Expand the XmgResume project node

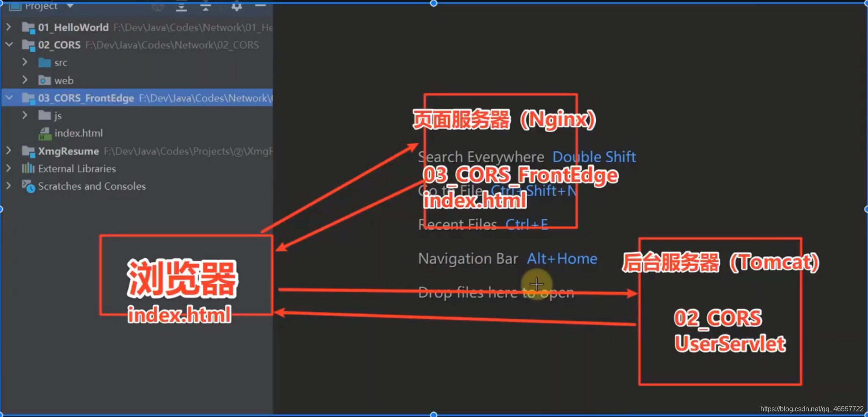tap(8, 150)
